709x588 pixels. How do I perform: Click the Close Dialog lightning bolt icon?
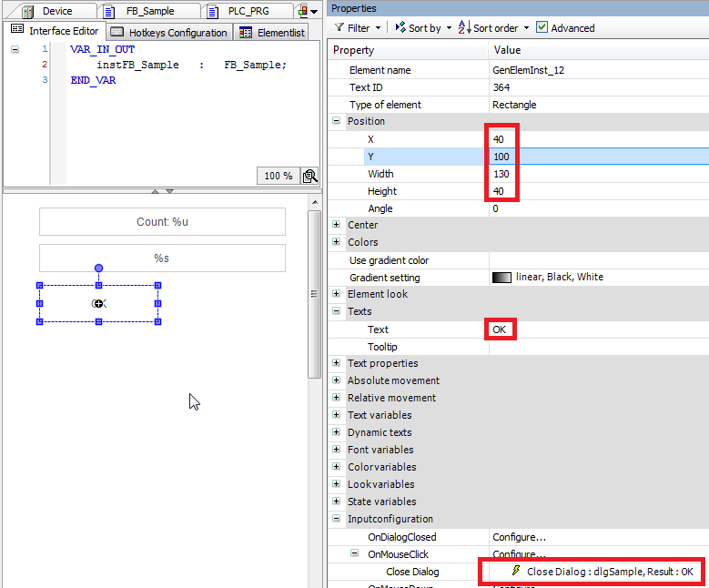pos(517,572)
